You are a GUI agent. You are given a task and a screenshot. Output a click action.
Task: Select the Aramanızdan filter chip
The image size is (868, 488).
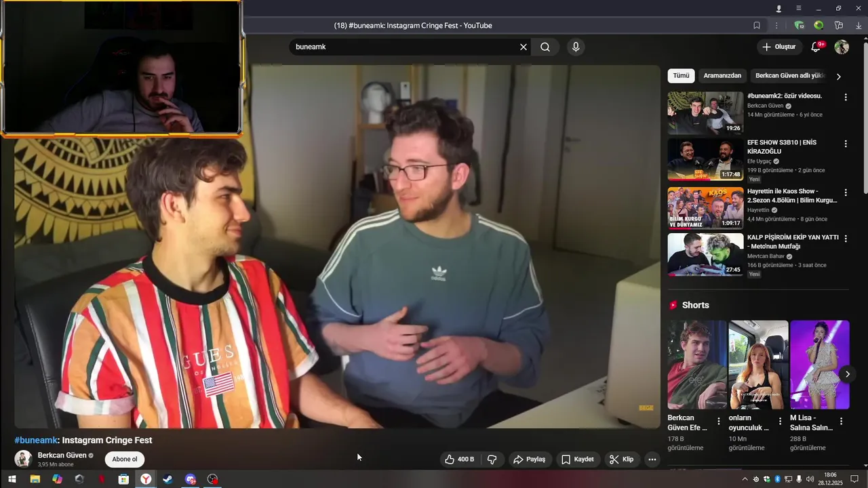722,76
